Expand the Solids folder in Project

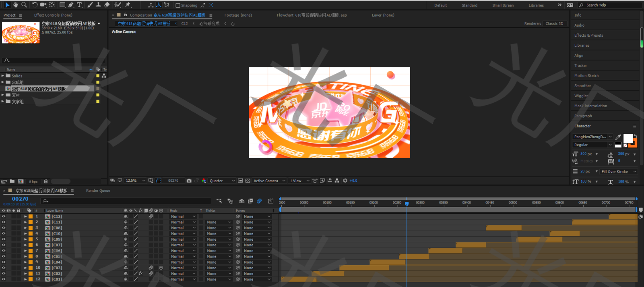point(3,76)
